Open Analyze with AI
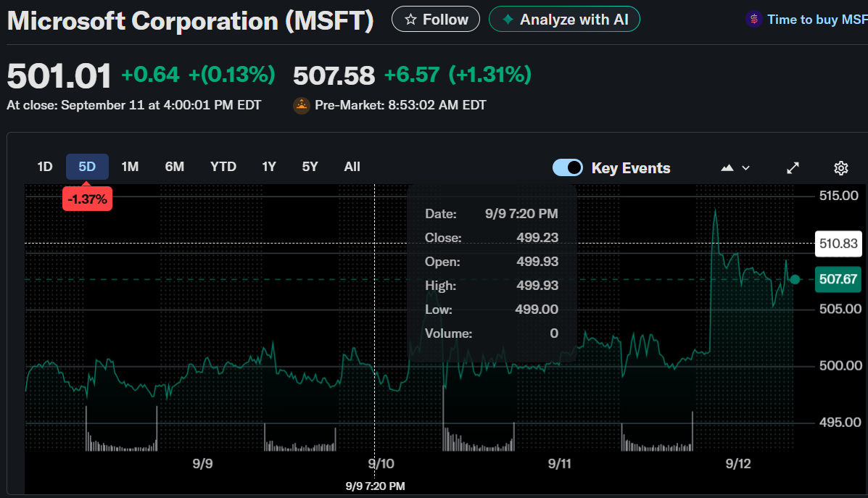The width and height of the screenshot is (868, 498). tap(564, 20)
